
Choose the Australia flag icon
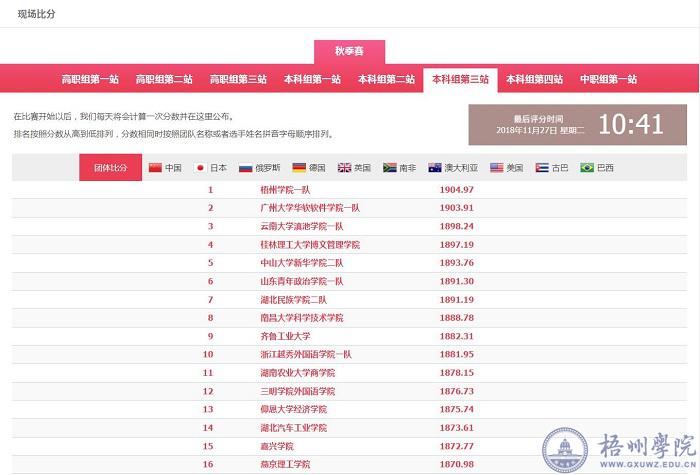[434, 168]
